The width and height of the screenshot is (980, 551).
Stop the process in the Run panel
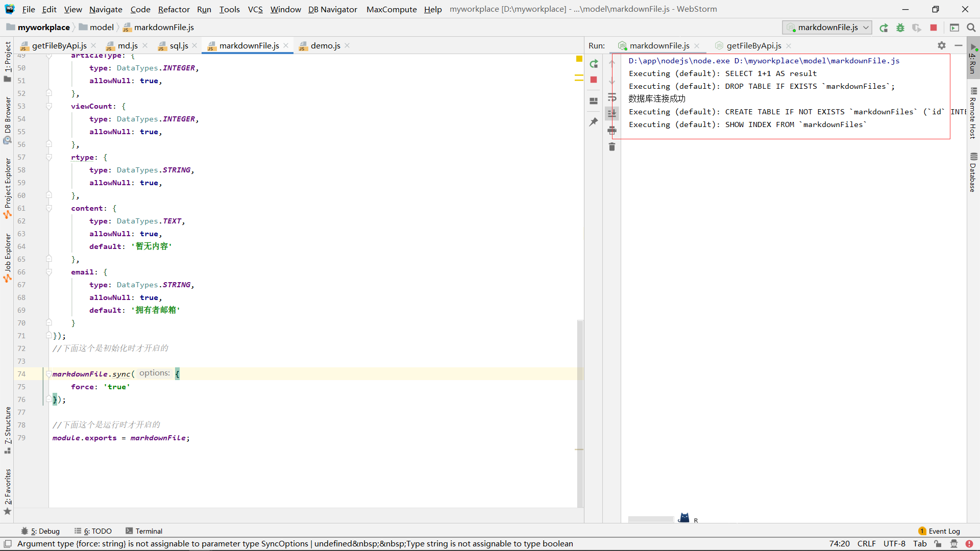tap(594, 80)
